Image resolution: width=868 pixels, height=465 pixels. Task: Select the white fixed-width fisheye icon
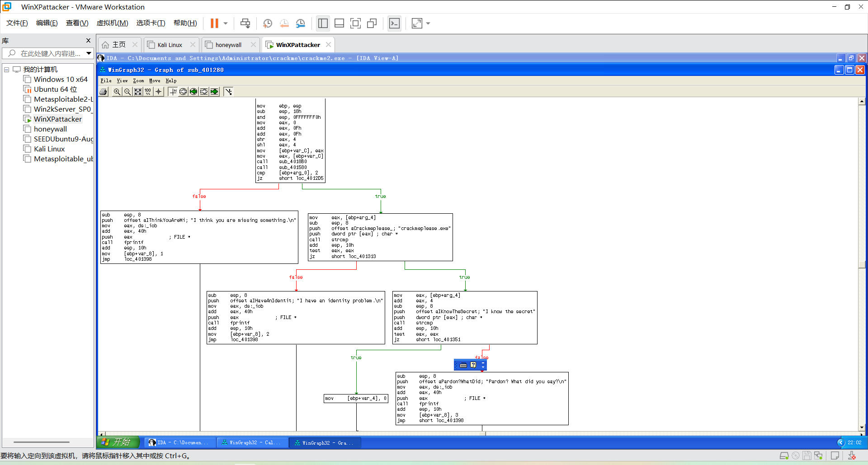(204, 92)
